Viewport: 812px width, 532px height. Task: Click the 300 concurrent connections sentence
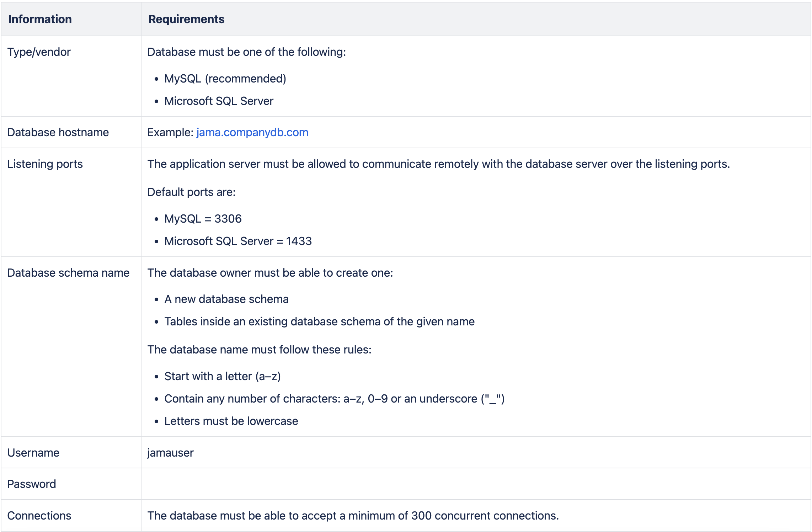click(x=353, y=516)
